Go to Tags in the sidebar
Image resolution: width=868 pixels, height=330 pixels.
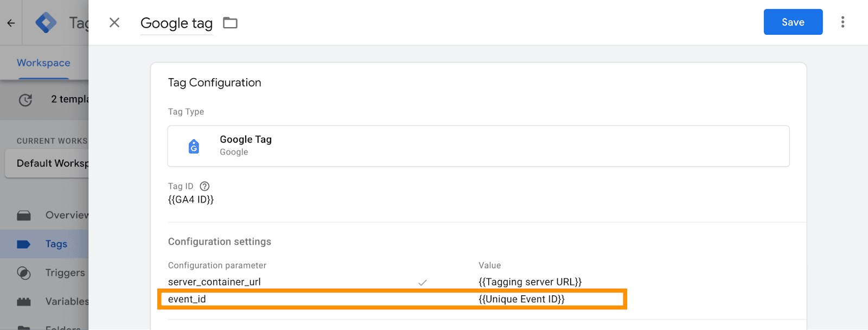56,244
